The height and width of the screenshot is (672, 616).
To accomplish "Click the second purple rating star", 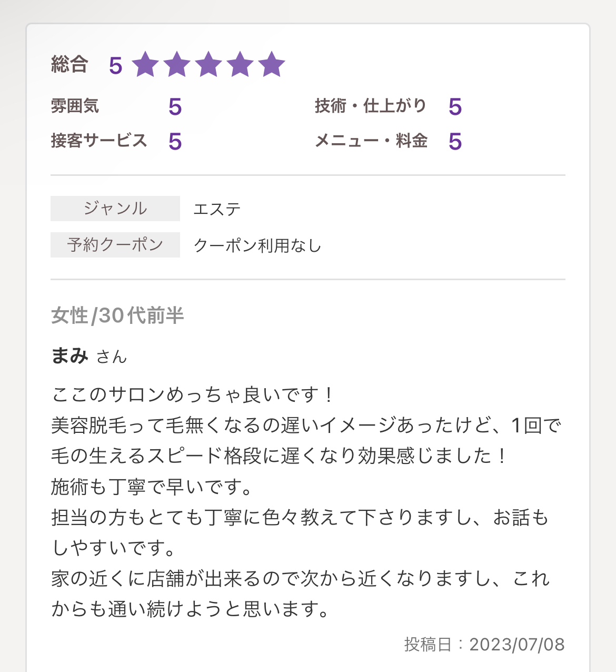I will [177, 64].
